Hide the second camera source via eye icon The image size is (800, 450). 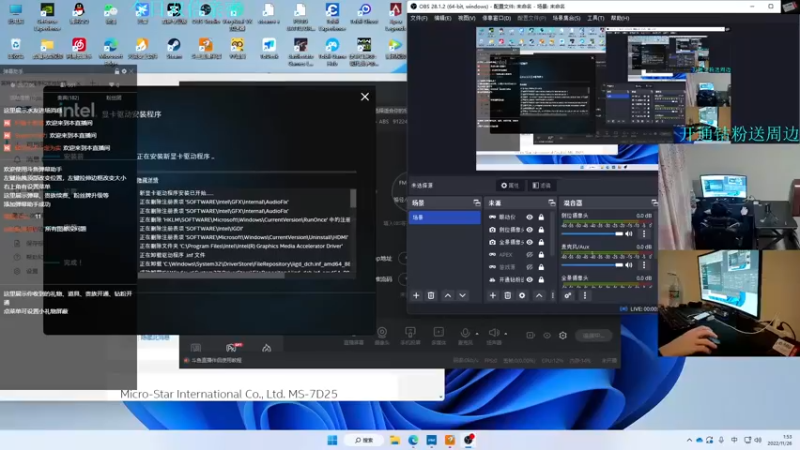click(x=530, y=230)
